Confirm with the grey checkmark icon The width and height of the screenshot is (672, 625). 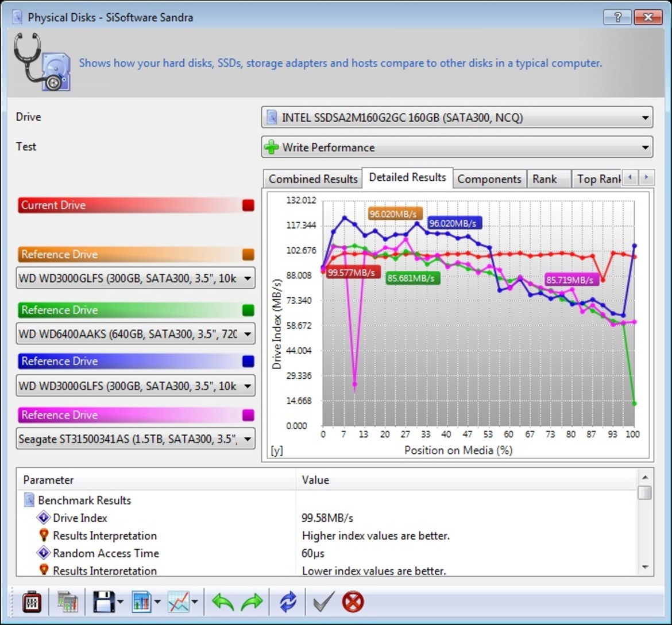pyautogui.click(x=323, y=602)
